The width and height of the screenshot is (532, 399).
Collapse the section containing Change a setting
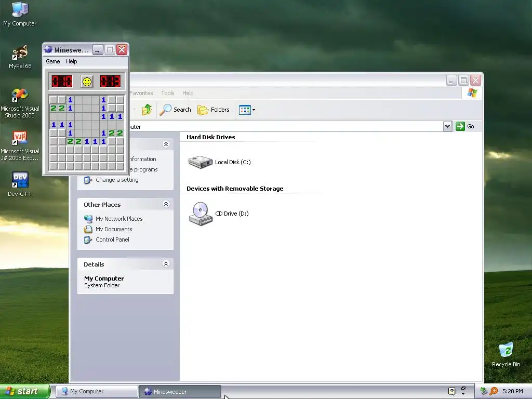coord(166,144)
